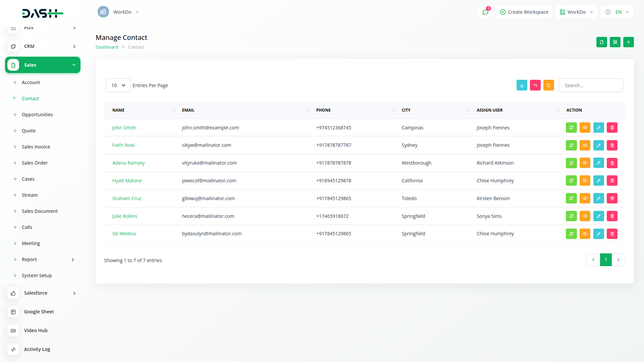Image resolution: width=644 pixels, height=362 pixels.
Task: View Julie Rollins details via eye icon
Action: click(585, 216)
